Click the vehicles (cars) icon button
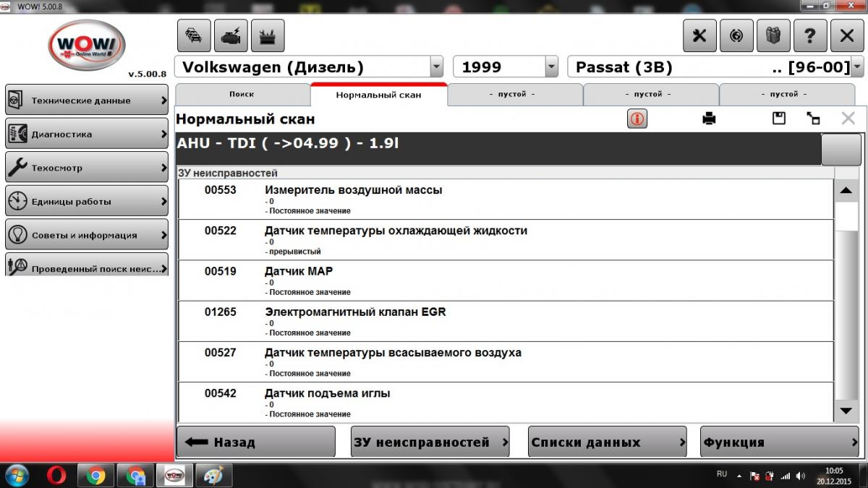 point(194,35)
